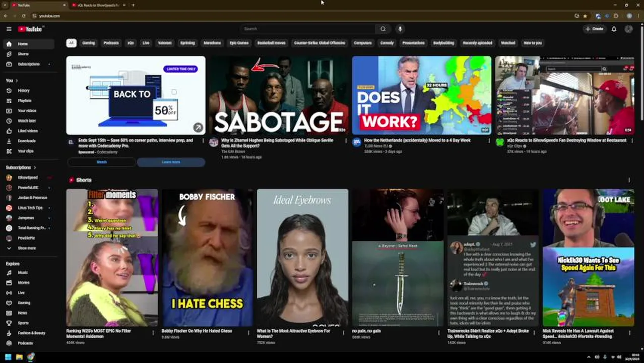This screenshot has width=644, height=363.
Task: Open News under Explore
Action: click(29, 313)
